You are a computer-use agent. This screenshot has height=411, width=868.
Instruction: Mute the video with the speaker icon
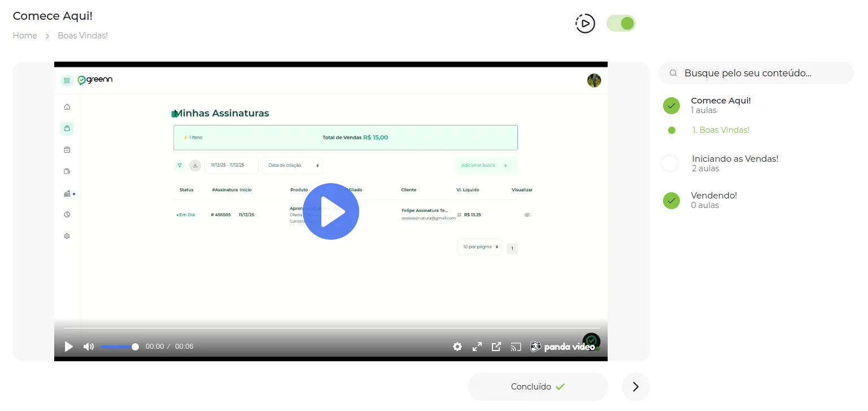(89, 347)
